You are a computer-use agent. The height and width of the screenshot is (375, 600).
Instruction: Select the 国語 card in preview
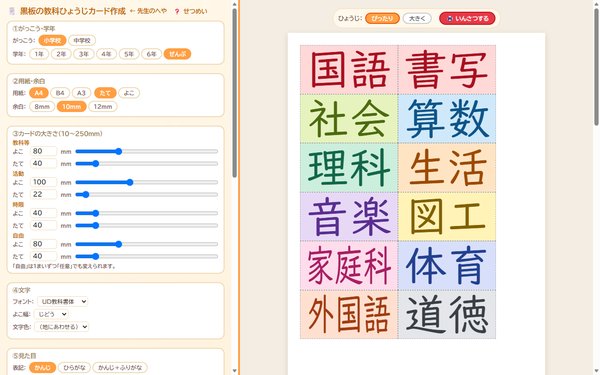[x=349, y=70]
